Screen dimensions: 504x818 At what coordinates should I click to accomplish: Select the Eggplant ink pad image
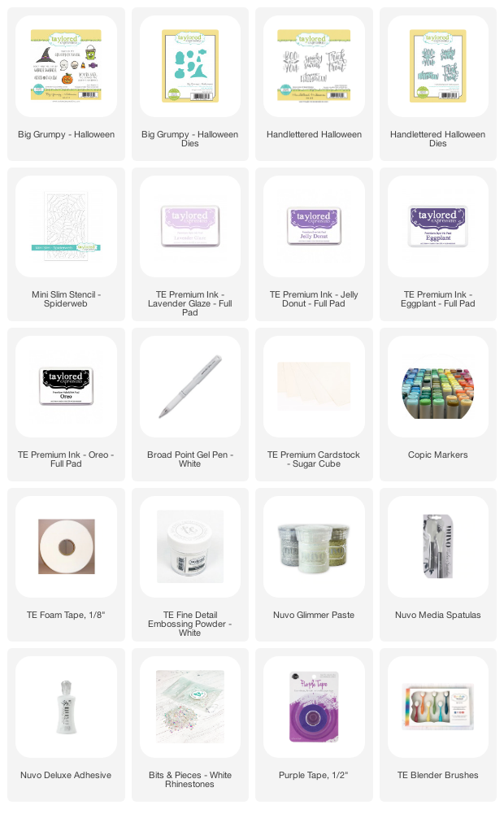(x=437, y=226)
